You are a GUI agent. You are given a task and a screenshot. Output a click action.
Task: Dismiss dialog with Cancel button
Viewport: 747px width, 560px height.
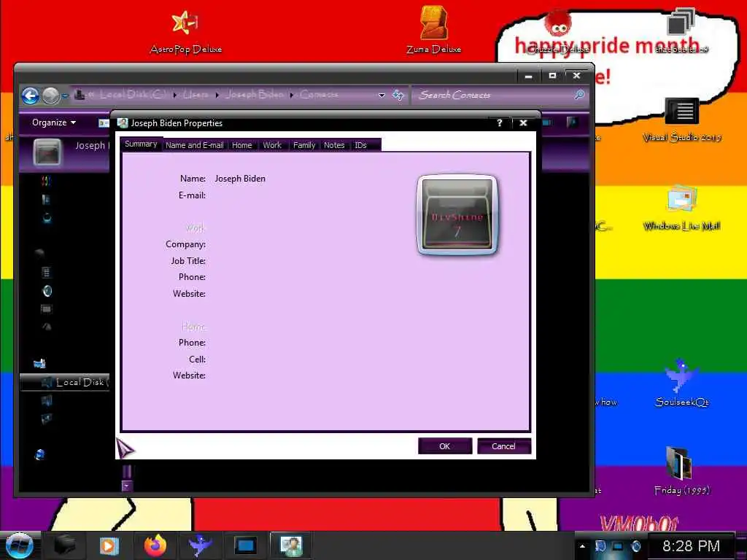tap(503, 446)
